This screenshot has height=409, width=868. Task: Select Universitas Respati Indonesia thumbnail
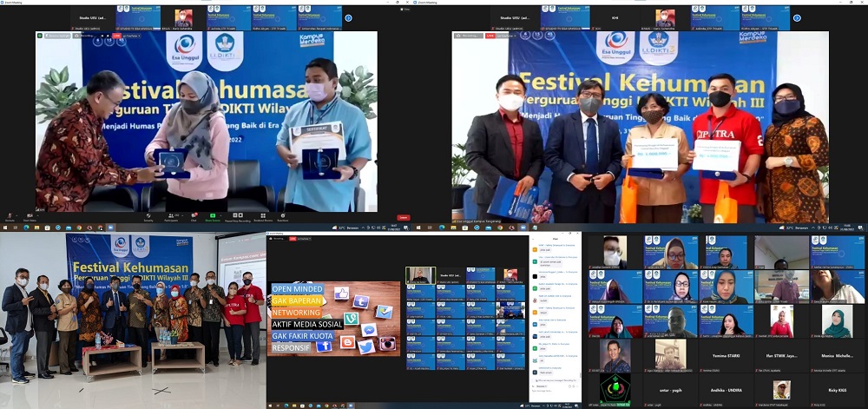point(319,17)
